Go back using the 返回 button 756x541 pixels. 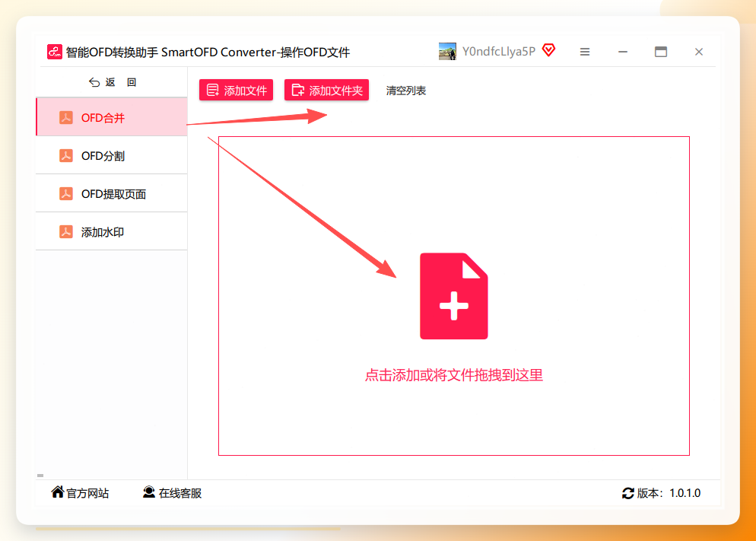113,82
